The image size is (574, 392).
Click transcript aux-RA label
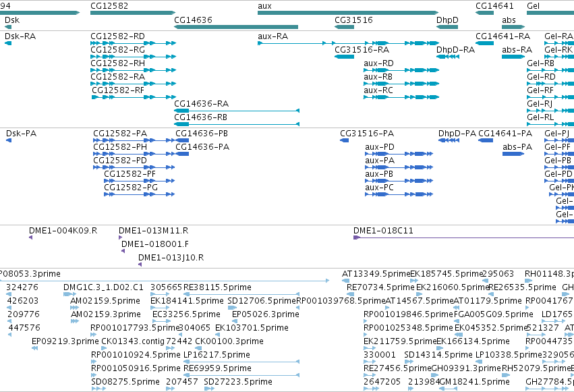click(x=272, y=36)
